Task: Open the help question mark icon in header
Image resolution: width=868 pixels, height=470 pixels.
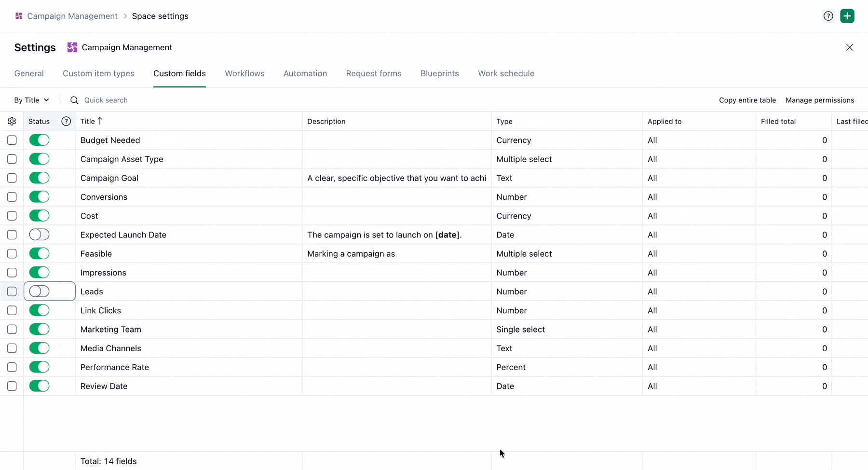Action: tap(828, 16)
